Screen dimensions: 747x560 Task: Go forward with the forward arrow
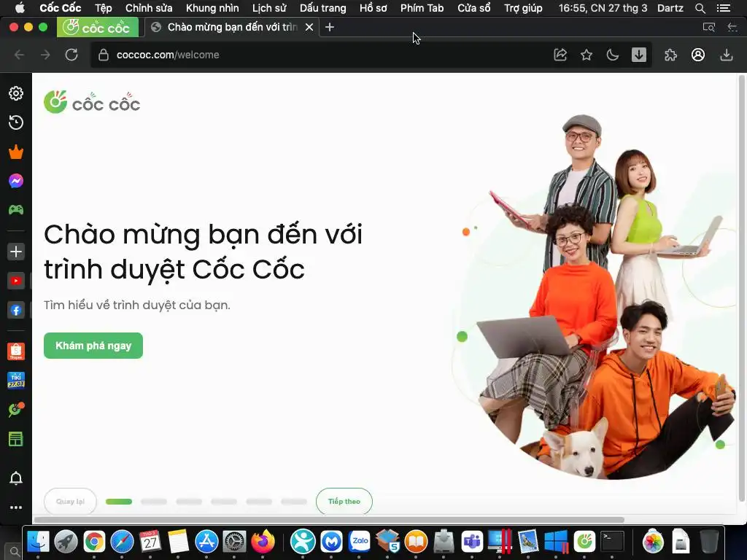[45, 55]
